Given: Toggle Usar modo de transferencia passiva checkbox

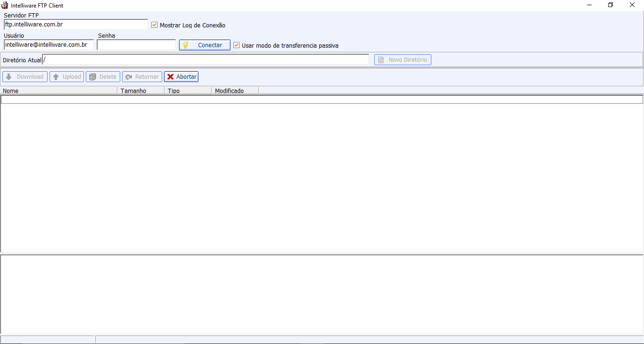Looking at the screenshot, I should pos(237,45).
